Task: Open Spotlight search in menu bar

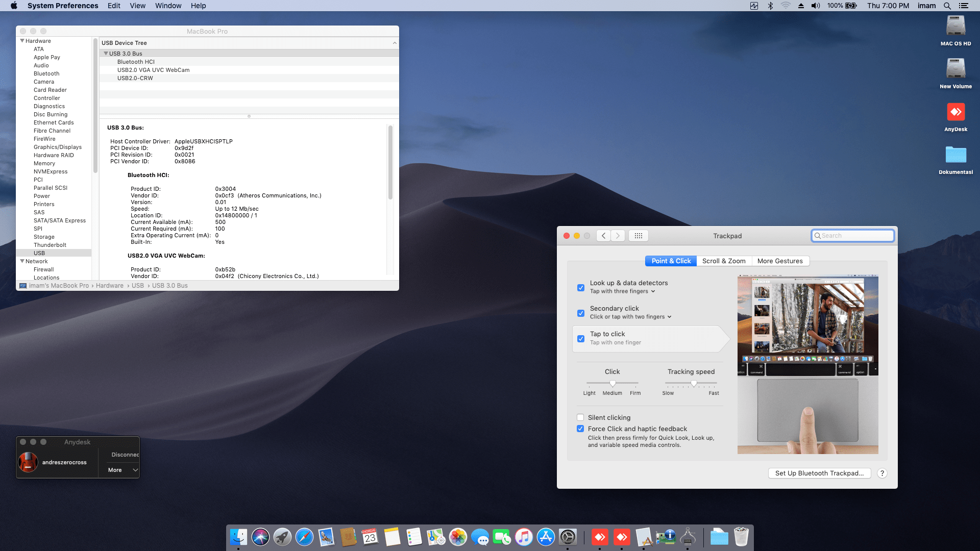Action: pyautogui.click(x=947, y=6)
